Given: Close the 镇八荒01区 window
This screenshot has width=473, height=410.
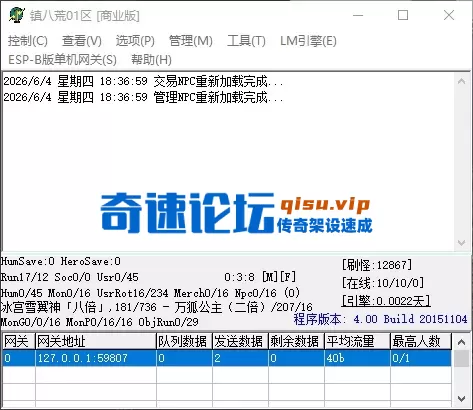Looking at the screenshot, I should 449,15.
